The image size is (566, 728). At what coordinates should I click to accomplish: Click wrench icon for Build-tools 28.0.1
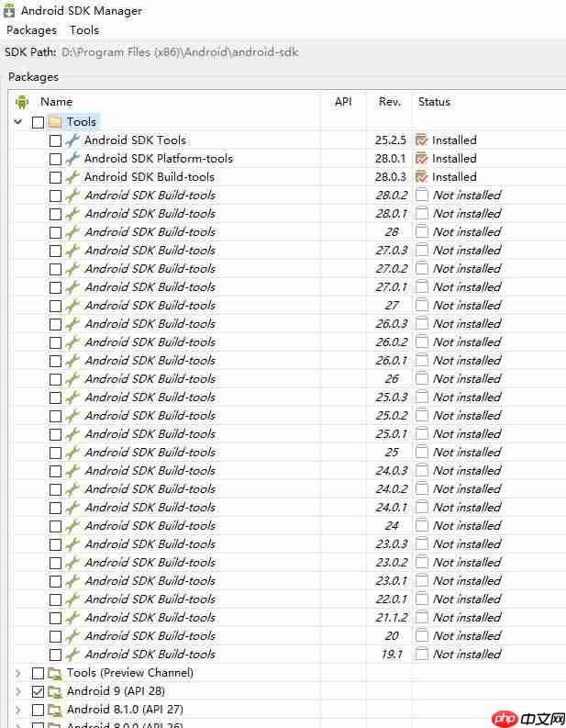coord(72,214)
